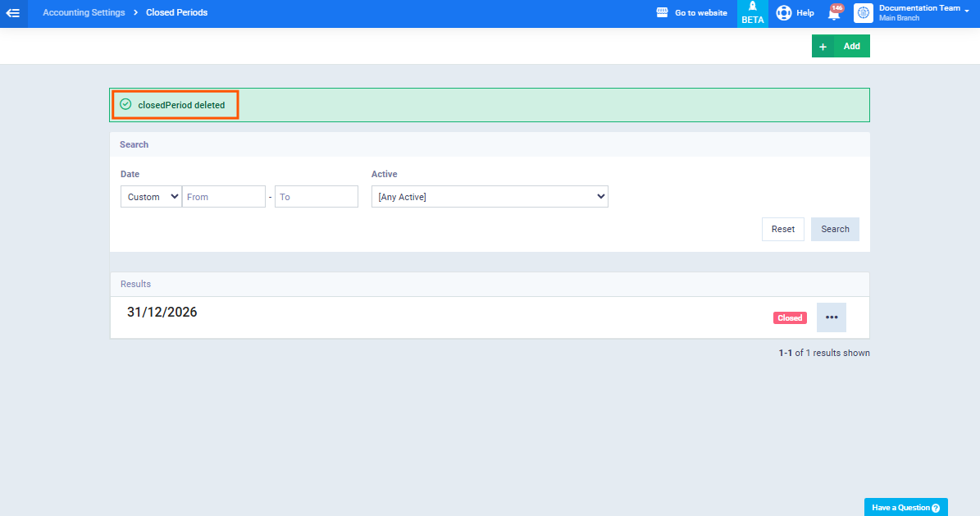Click the Have a Question button
Image resolution: width=980 pixels, height=516 pixels.
click(905, 507)
